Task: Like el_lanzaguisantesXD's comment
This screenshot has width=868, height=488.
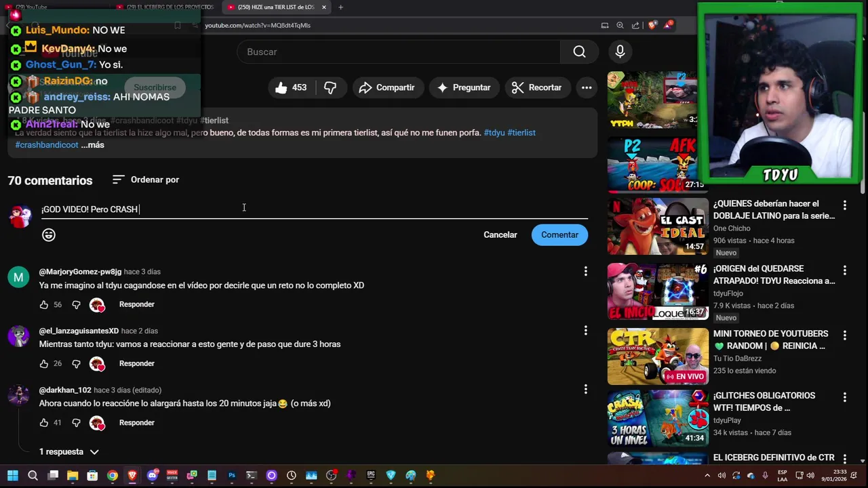Action: pyautogui.click(x=44, y=364)
